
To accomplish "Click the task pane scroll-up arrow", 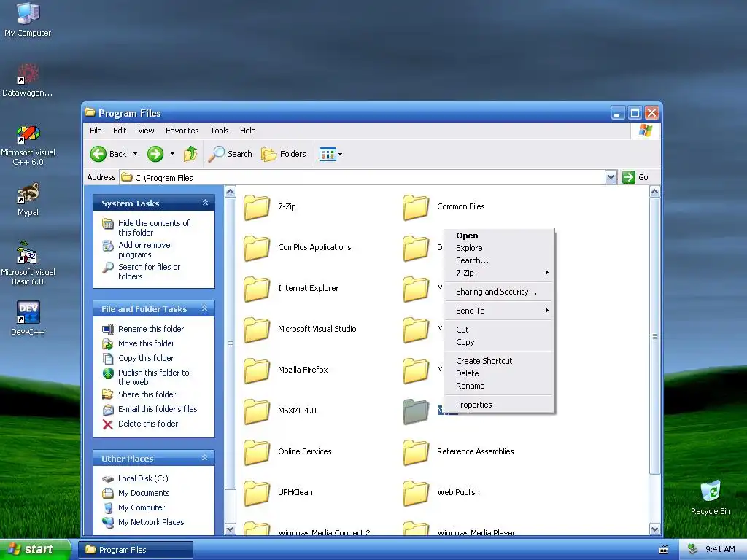I will pos(230,192).
